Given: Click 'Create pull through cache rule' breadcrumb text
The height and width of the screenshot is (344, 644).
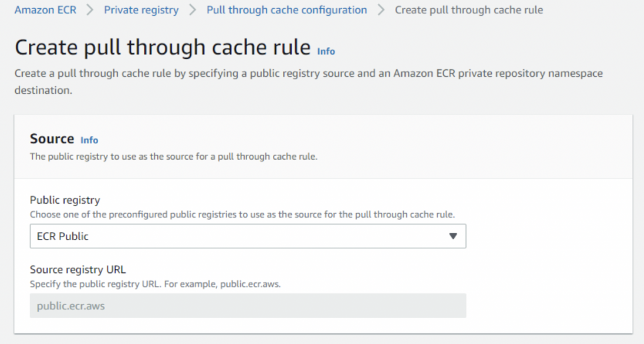Looking at the screenshot, I should (469, 10).
